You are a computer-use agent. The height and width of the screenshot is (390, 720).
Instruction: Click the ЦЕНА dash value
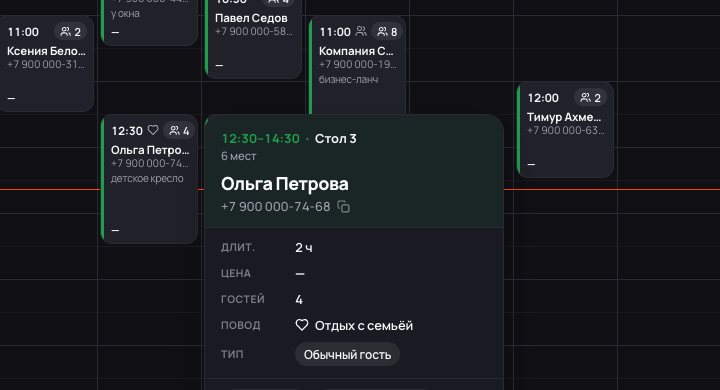point(300,274)
